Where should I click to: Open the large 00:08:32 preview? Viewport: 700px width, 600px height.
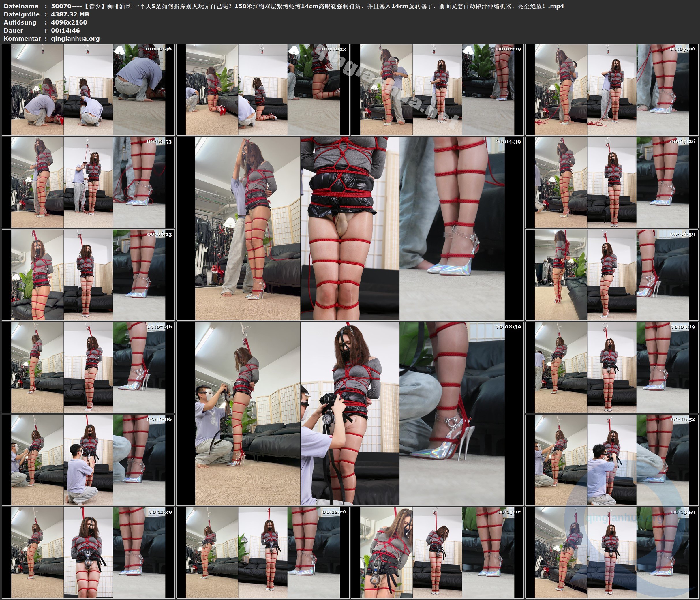pyautogui.click(x=350, y=414)
